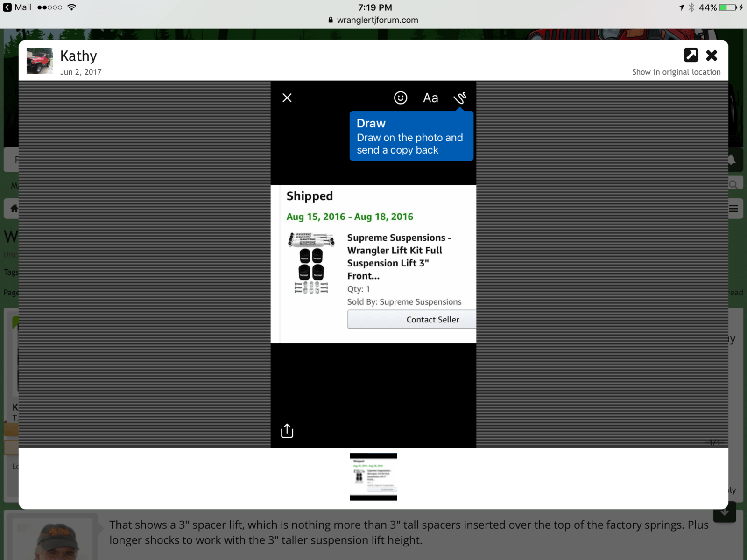Select the attachment thumbnail in bottom strip
This screenshot has width=747, height=560.
point(373,476)
